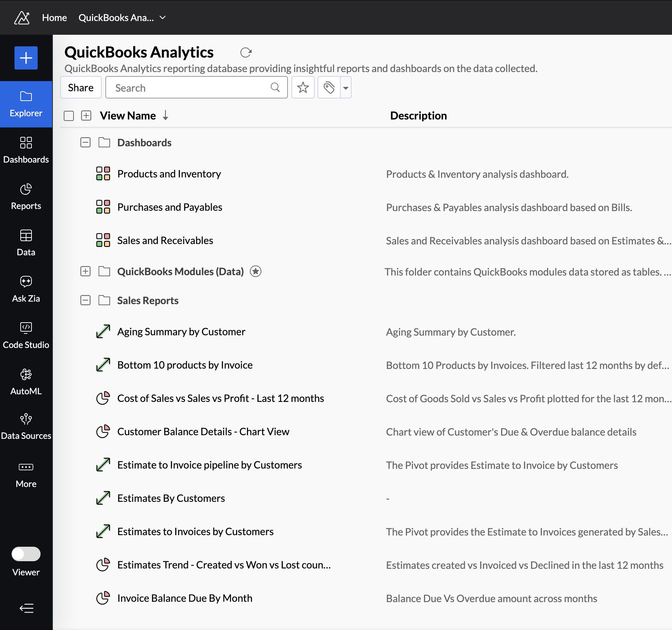This screenshot has width=672, height=630.
Task: Open AutoML in the sidebar
Action: pos(26,382)
